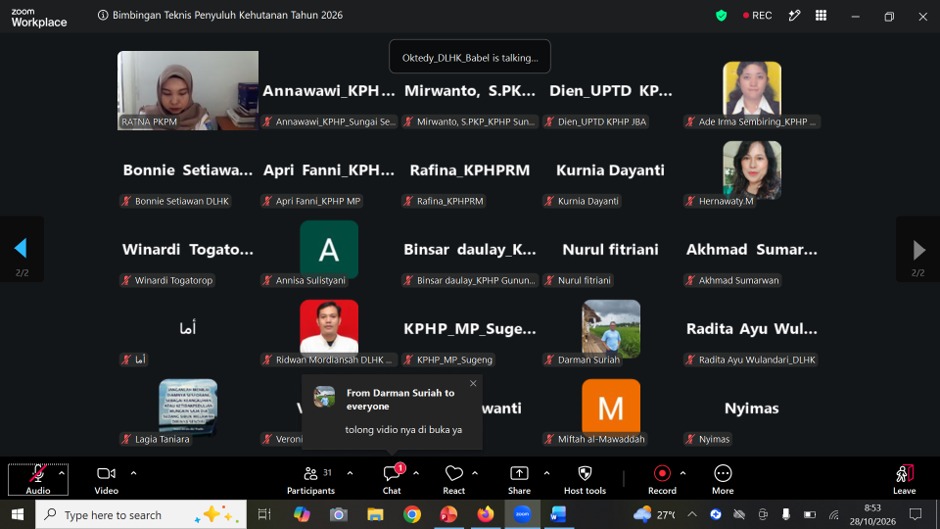Open Host tools shield
This screenshot has height=529, width=940.
(585, 480)
